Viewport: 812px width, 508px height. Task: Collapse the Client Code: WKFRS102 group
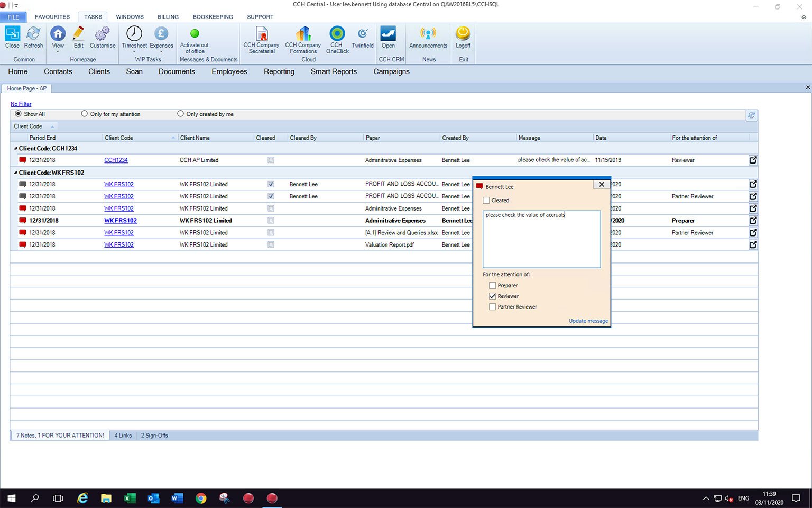pyautogui.click(x=15, y=173)
